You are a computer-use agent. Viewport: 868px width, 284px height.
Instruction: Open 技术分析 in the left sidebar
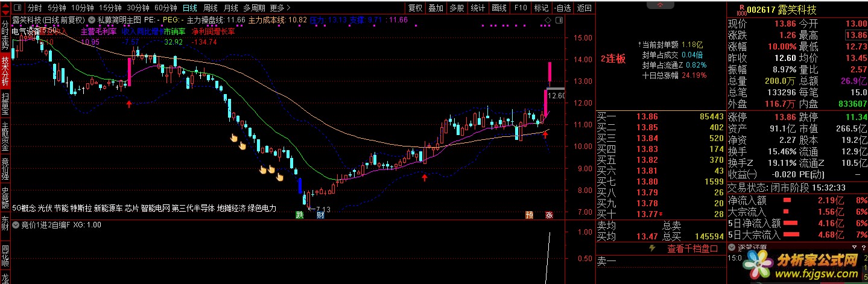coord(5,72)
